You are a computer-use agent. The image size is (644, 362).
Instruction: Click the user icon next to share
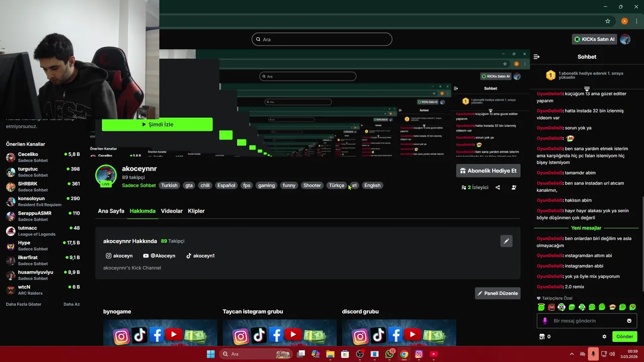point(514,187)
